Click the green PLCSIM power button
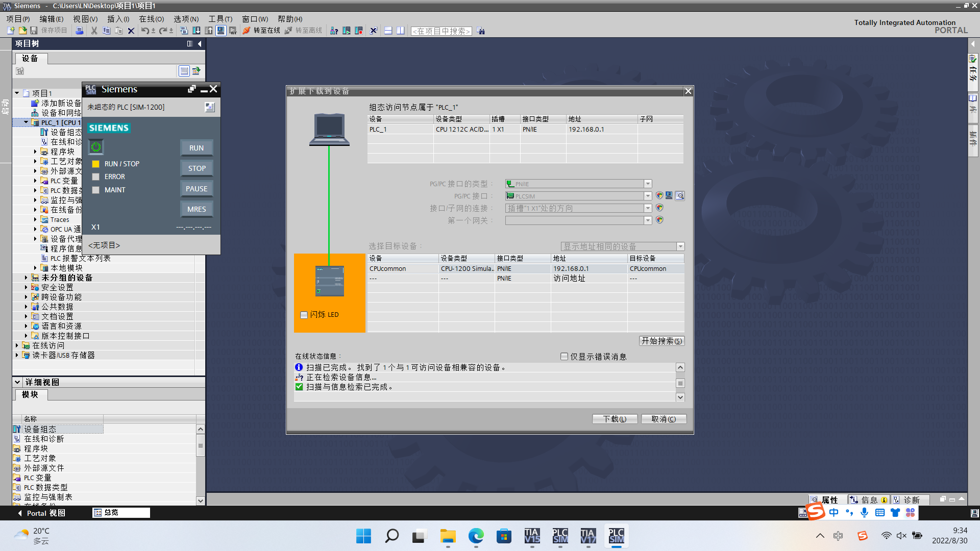The height and width of the screenshot is (551, 980). pyautogui.click(x=96, y=147)
